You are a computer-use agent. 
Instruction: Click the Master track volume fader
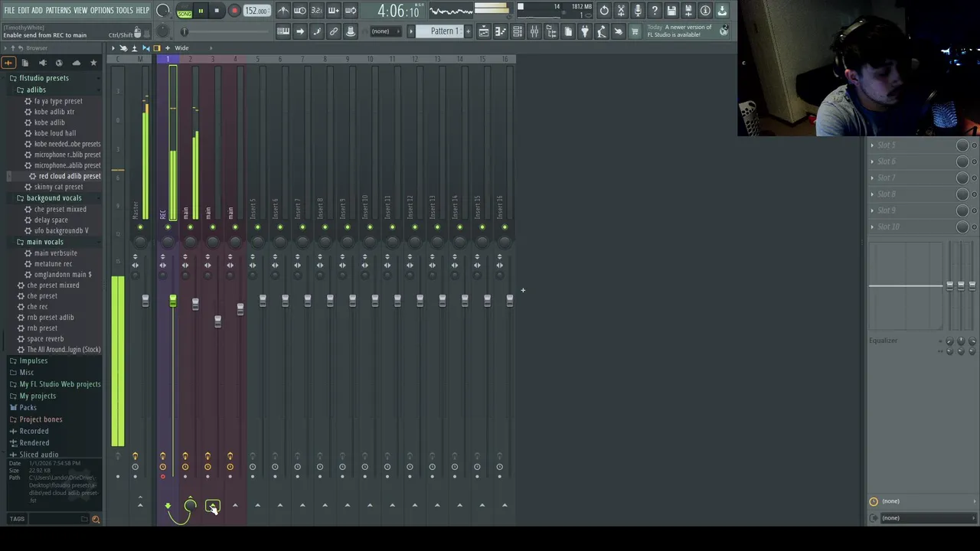pos(145,302)
